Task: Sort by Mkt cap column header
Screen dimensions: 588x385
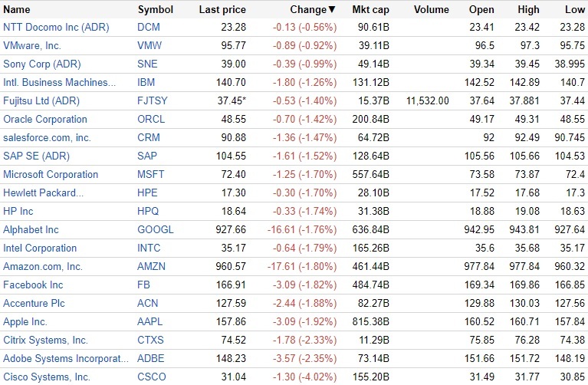Action: [371, 10]
